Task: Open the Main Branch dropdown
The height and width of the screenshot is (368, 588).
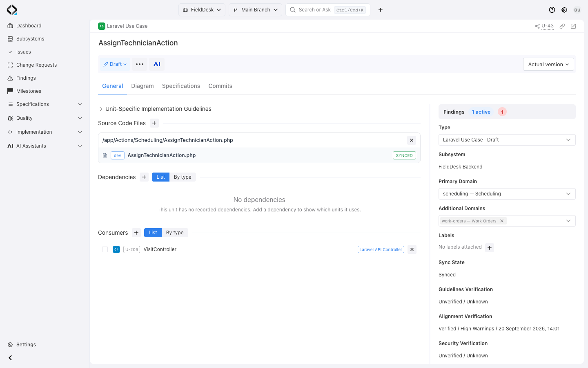Action: [x=255, y=10]
